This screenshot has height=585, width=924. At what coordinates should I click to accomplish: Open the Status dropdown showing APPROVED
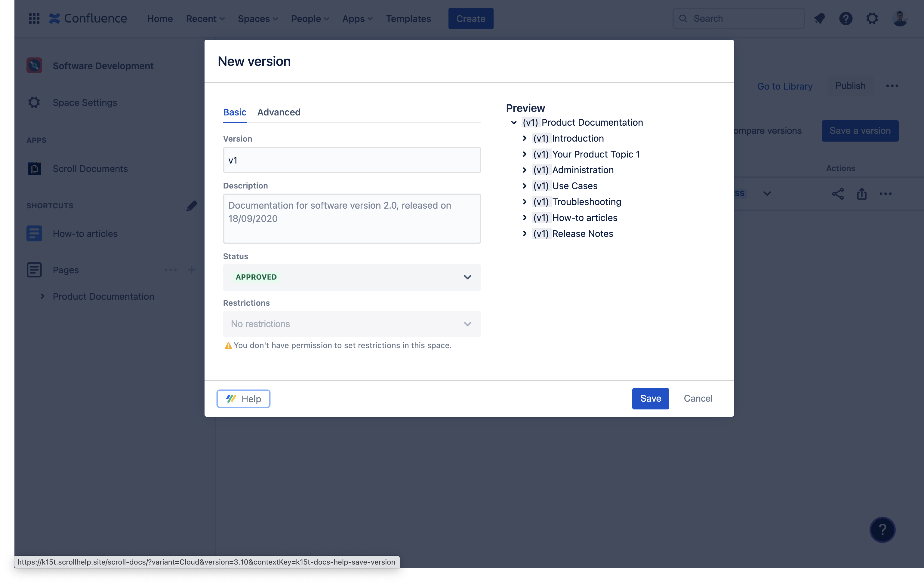coord(352,277)
